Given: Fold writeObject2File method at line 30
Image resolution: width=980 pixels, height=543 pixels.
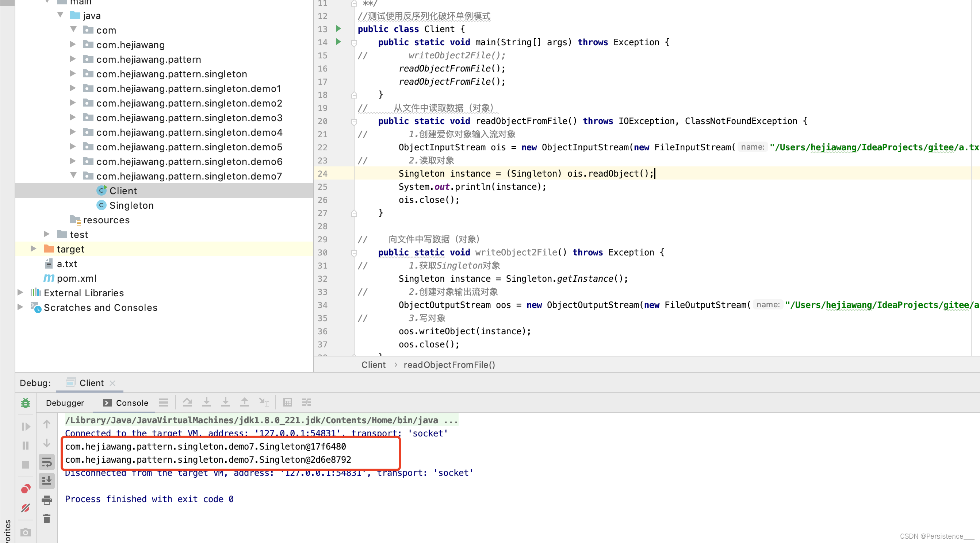Looking at the screenshot, I should tap(354, 253).
